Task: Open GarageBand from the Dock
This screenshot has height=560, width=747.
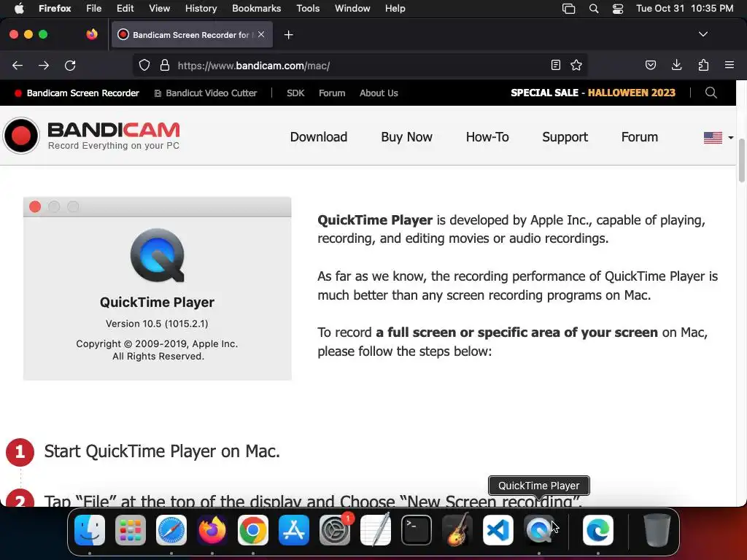Action: click(x=457, y=530)
